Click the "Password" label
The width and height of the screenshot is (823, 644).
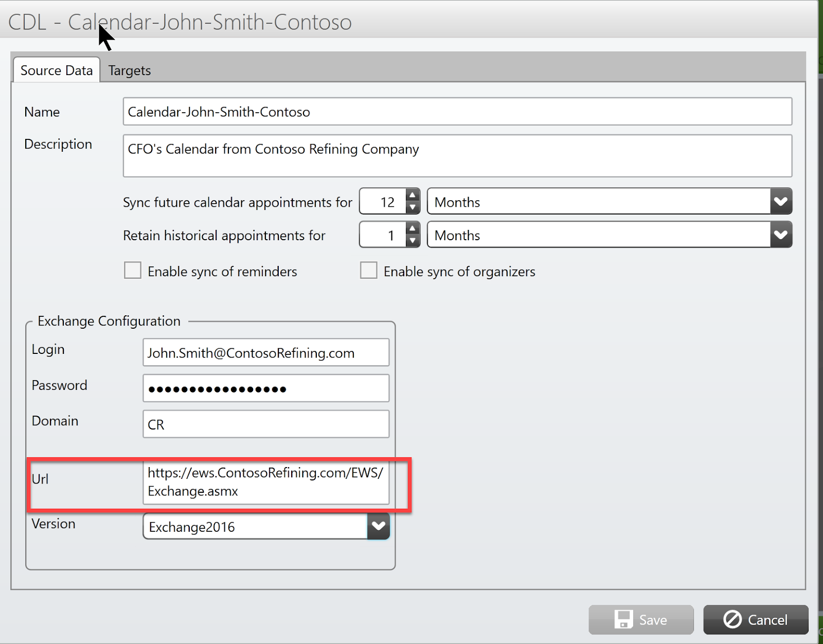pos(60,385)
